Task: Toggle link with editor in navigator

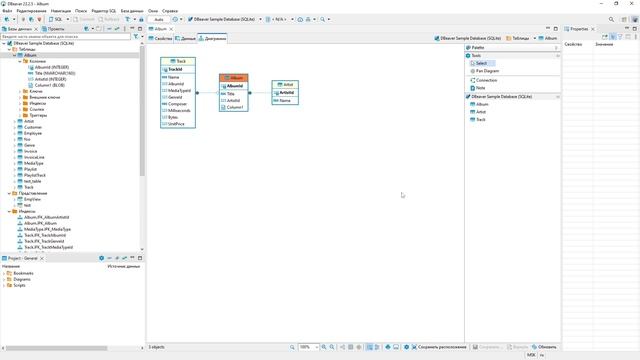Action: point(117,29)
